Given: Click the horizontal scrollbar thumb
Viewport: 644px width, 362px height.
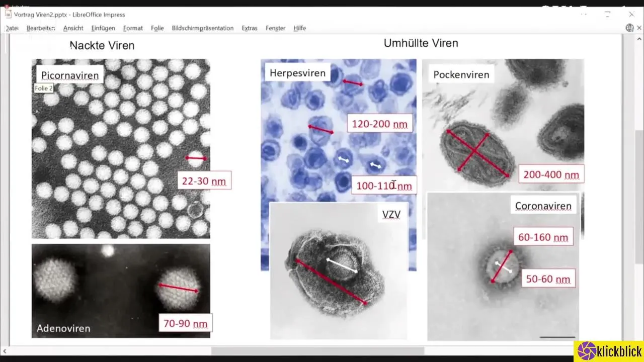Looking at the screenshot, I should [317, 350].
